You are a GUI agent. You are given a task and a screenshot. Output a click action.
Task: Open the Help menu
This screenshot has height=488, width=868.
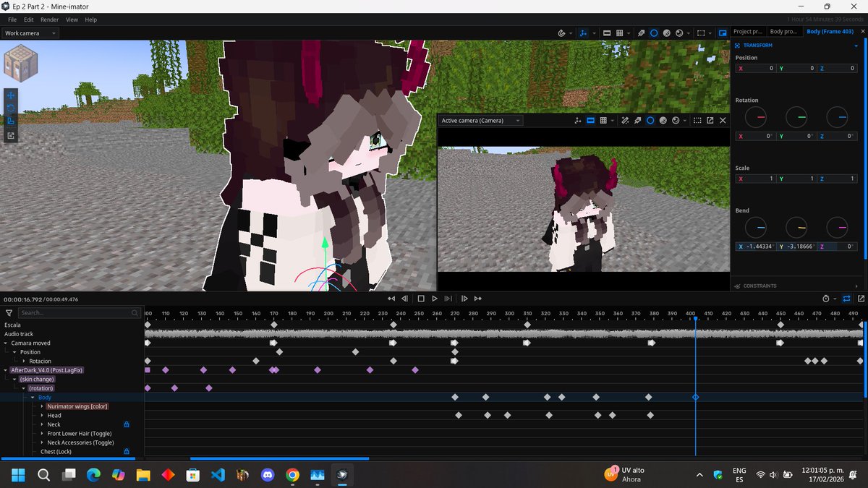coord(91,20)
